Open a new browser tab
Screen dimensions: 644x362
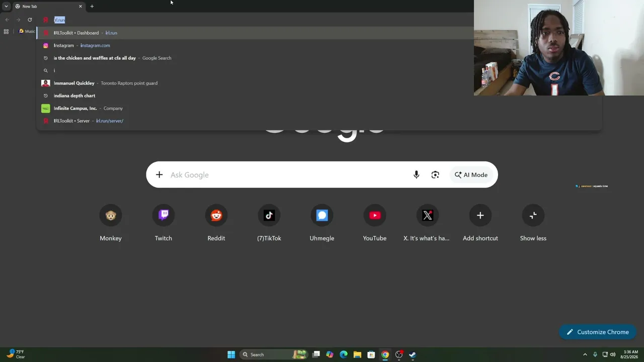(x=92, y=7)
